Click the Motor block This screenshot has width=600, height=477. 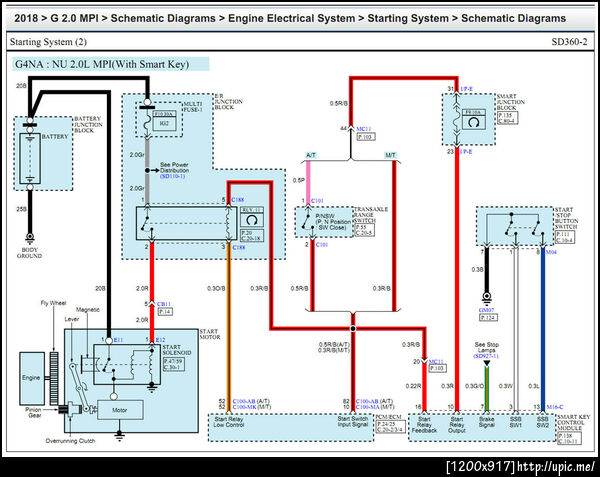120,410
